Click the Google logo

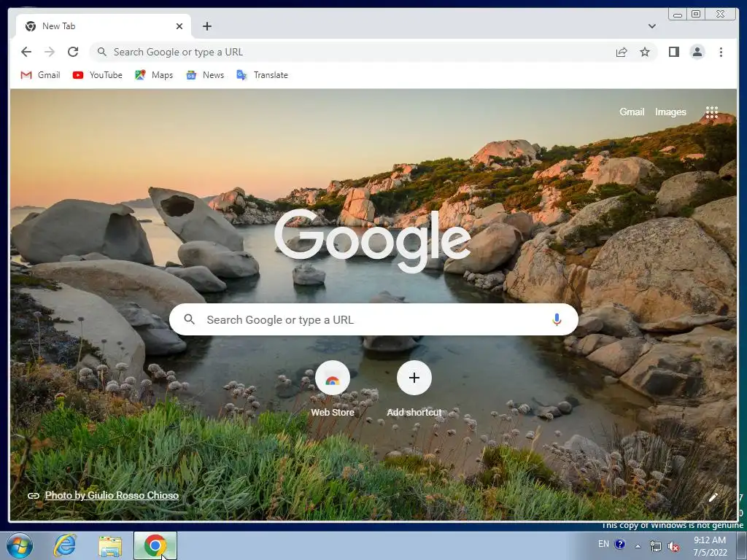pos(373,241)
